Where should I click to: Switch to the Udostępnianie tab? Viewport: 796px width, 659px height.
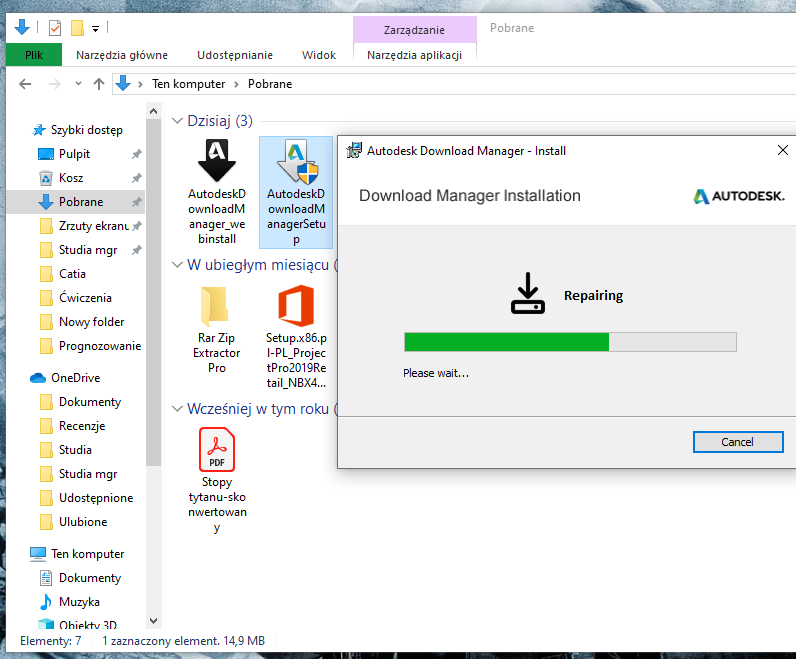[235, 55]
